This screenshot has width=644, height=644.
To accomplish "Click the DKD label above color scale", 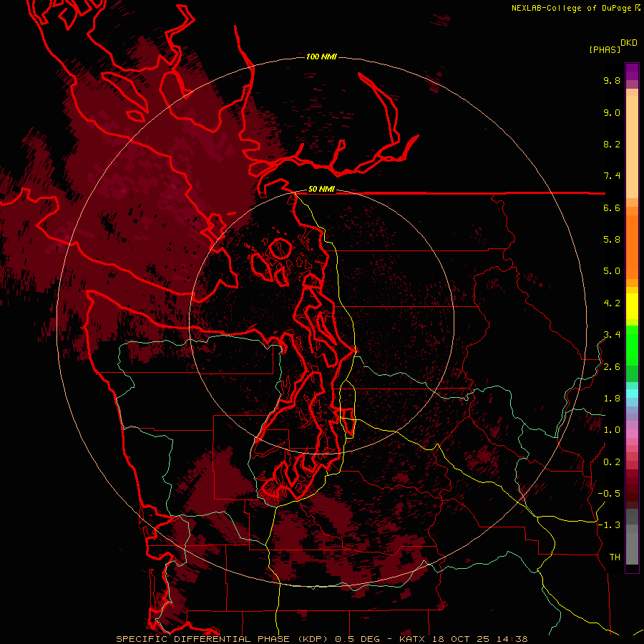I will pos(629,42).
